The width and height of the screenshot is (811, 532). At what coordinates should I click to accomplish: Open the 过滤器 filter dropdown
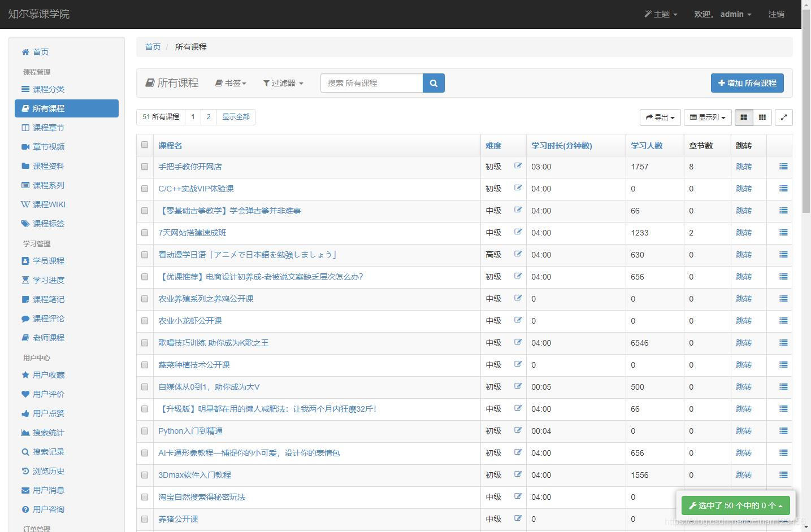pos(283,83)
